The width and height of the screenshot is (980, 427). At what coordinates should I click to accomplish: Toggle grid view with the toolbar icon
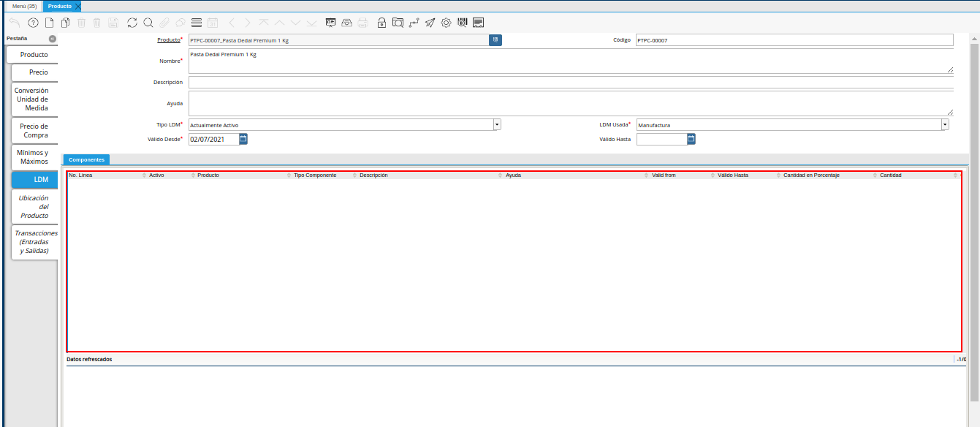197,23
